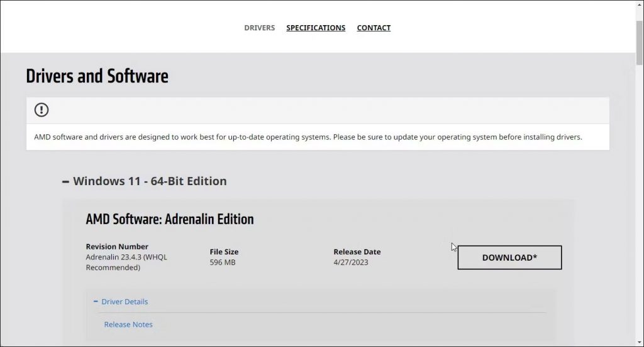Open the Release Notes link
The image size is (644, 347).
coord(128,324)
